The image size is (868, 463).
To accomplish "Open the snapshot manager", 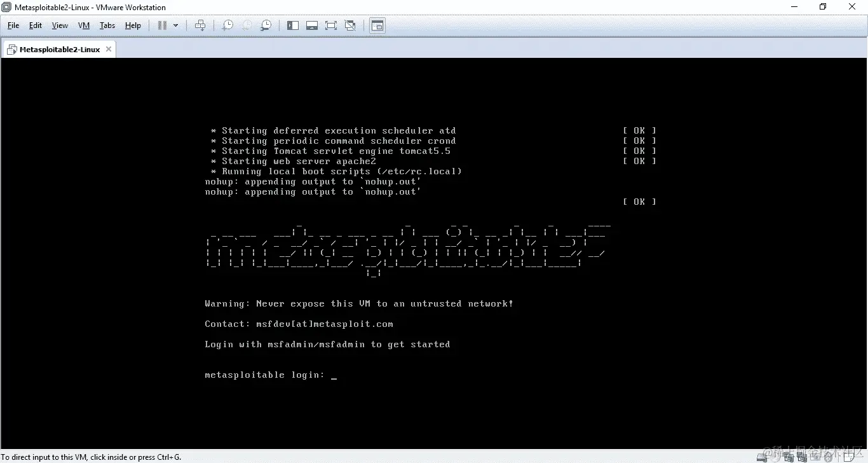I will click(x=266, y=25).
